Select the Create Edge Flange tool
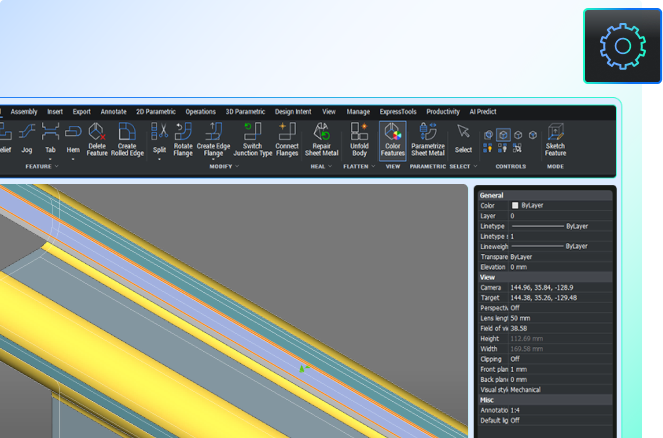663x438 pixels. (x=213, y=139)
